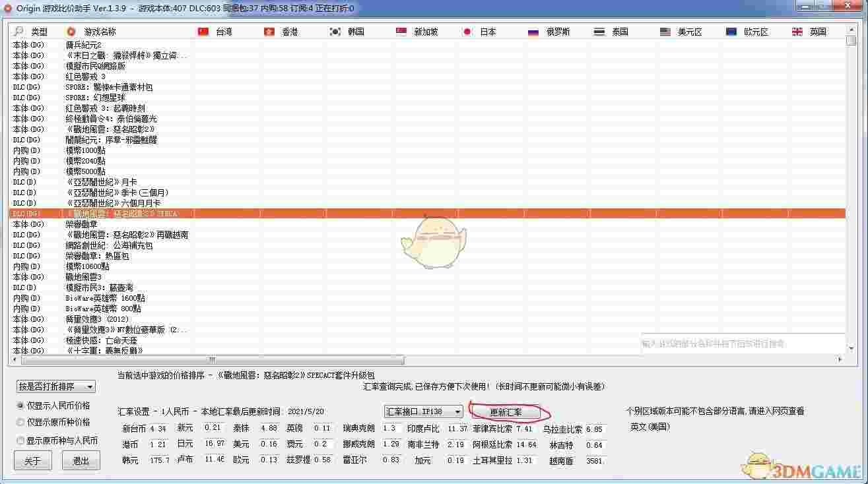Click the Origin logo beside 游戏名称
This screenshot has height=484, width=868.
[x=71, y=31]
